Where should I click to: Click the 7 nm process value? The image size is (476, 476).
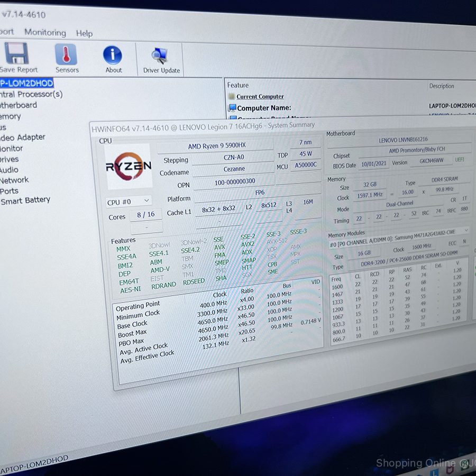click(x=305, y=143)
